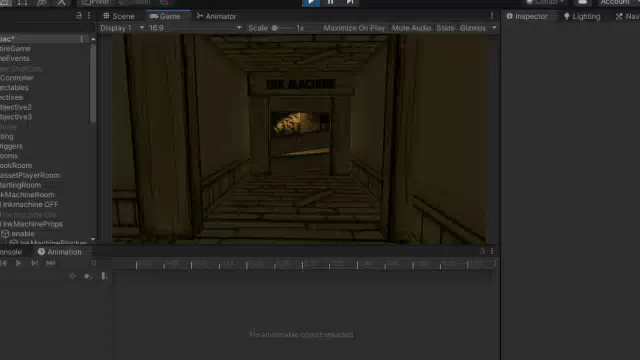Click the Play button in the top toolbar

click(x=311, y=2)
